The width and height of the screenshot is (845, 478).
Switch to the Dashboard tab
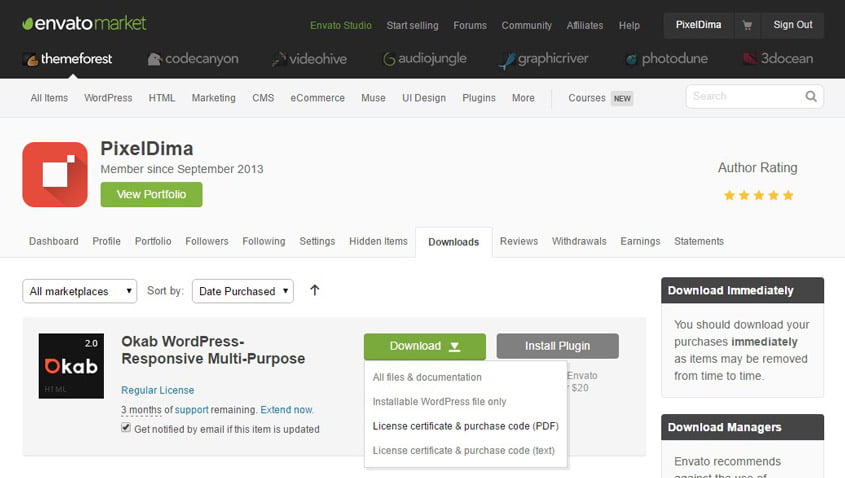click(53, 241)
